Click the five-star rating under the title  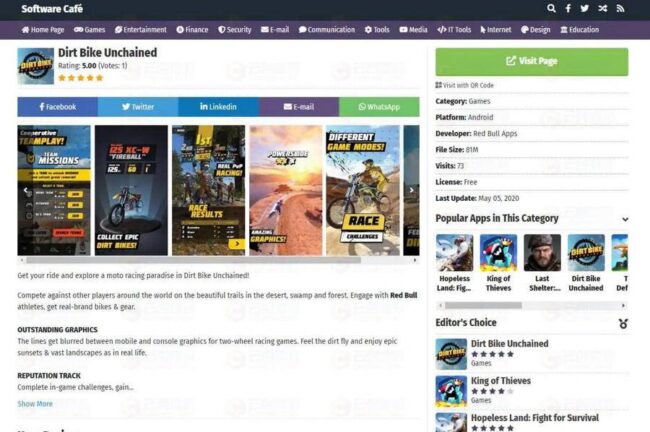(80, 78)
